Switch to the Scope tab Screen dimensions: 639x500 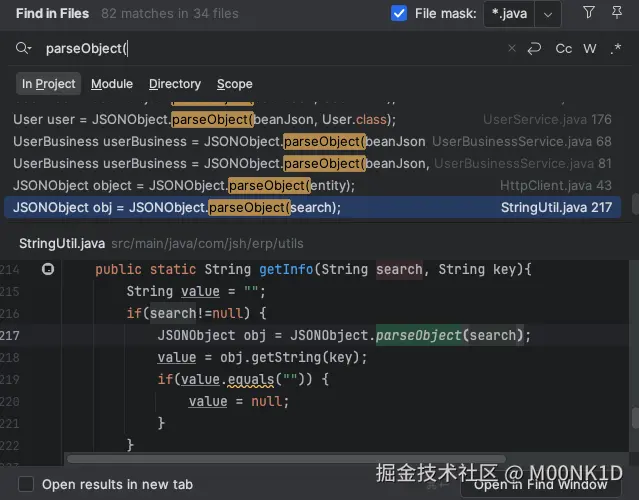pyautogui.click(x=235, y=84)
